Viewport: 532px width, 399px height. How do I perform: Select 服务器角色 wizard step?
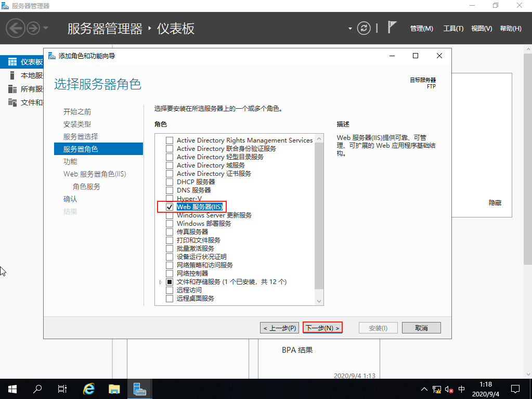pos(98,149)
